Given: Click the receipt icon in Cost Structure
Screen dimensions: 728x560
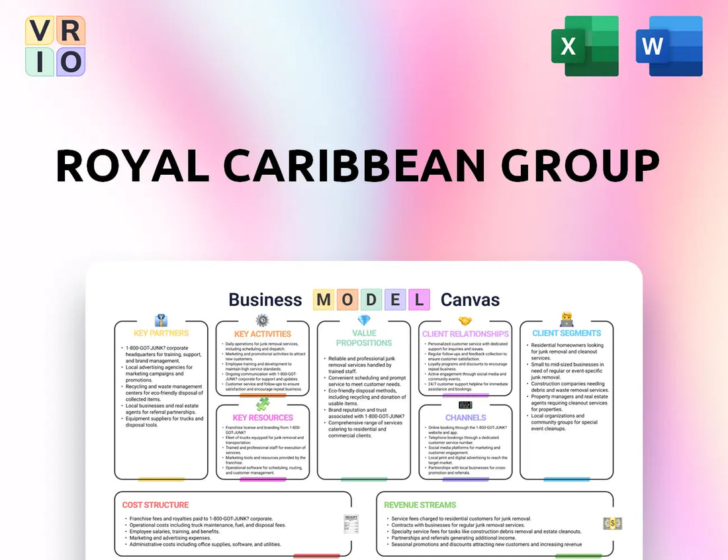Looking at the screenshot, I should (351, 524).
